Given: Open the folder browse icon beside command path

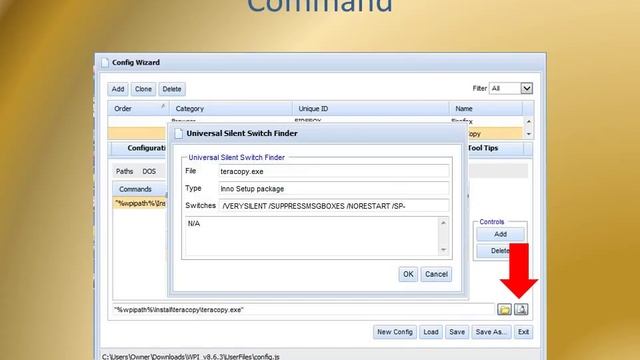Looking at the screenshot, I should coord(504,309).
